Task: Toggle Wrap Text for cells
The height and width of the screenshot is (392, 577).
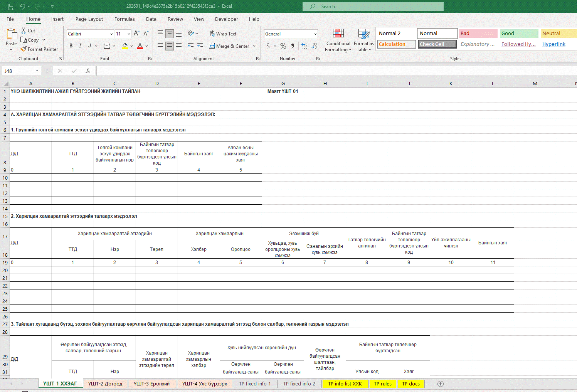Action: tap(223, 34)
